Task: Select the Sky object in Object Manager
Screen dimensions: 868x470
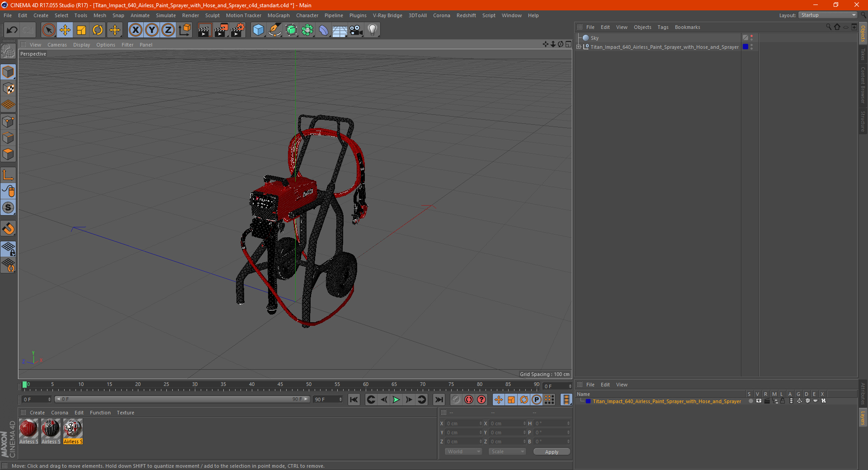Action: tap(594, 38)
